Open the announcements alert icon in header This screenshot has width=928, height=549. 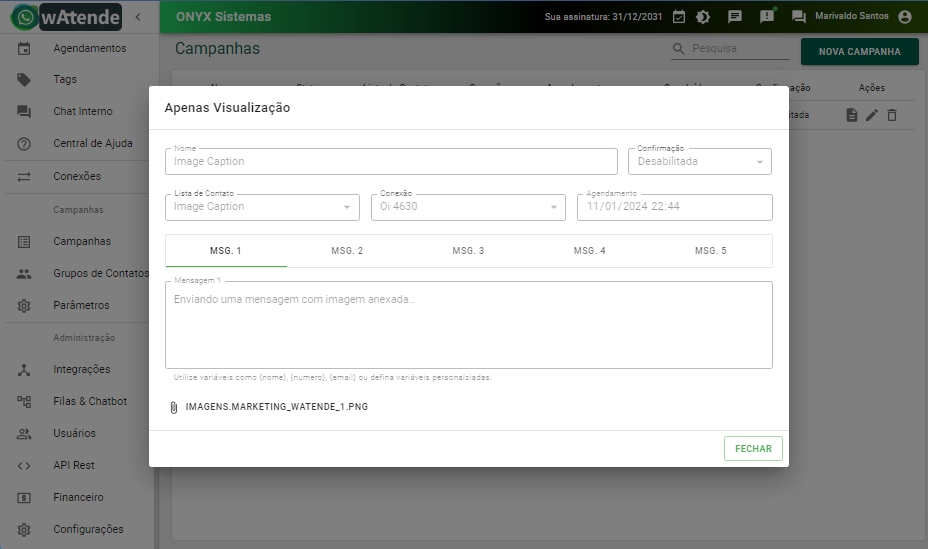pos(767,17)
